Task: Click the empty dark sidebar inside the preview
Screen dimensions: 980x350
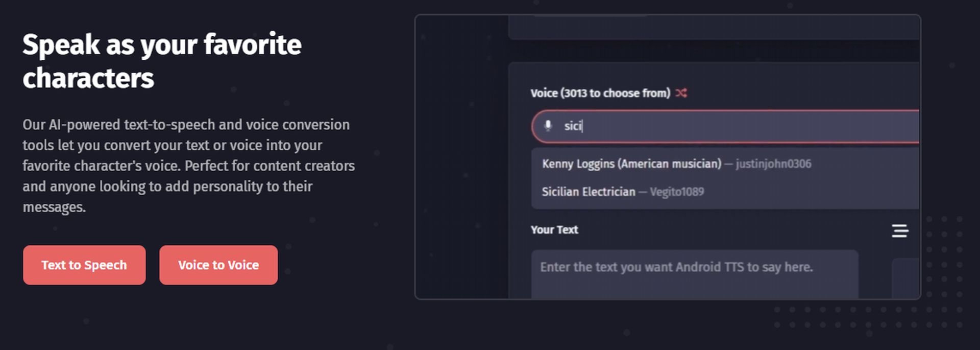Action: 462,157
